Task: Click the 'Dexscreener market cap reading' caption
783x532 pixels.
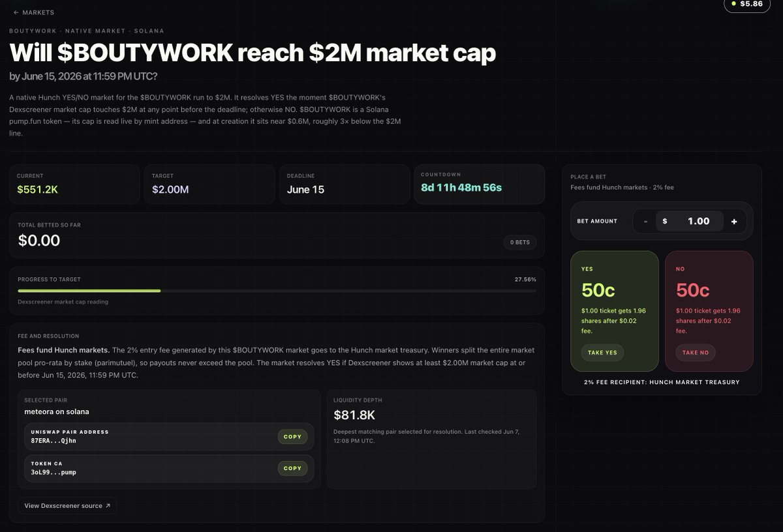Action: coord(63,302)
